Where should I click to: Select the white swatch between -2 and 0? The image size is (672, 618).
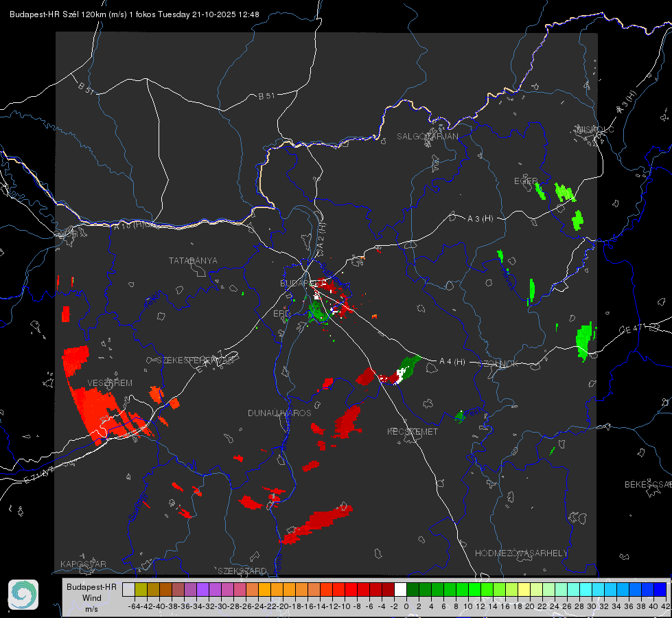coord(400,589)
